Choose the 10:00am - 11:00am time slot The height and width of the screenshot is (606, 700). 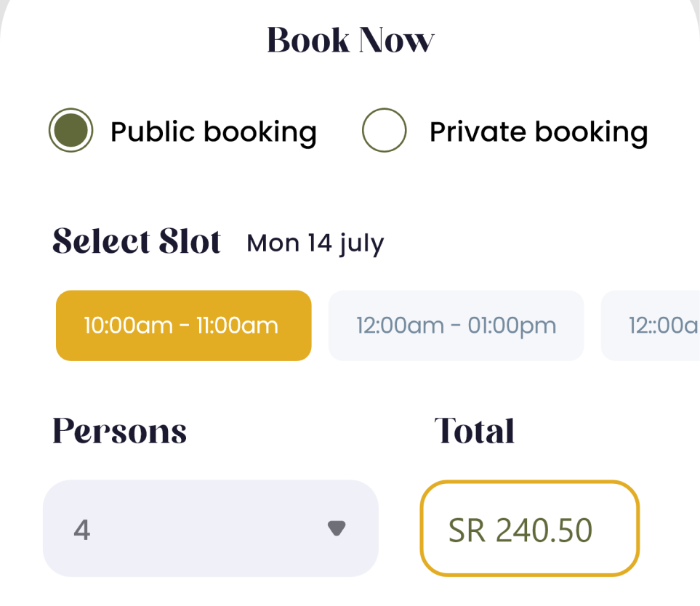183,325
